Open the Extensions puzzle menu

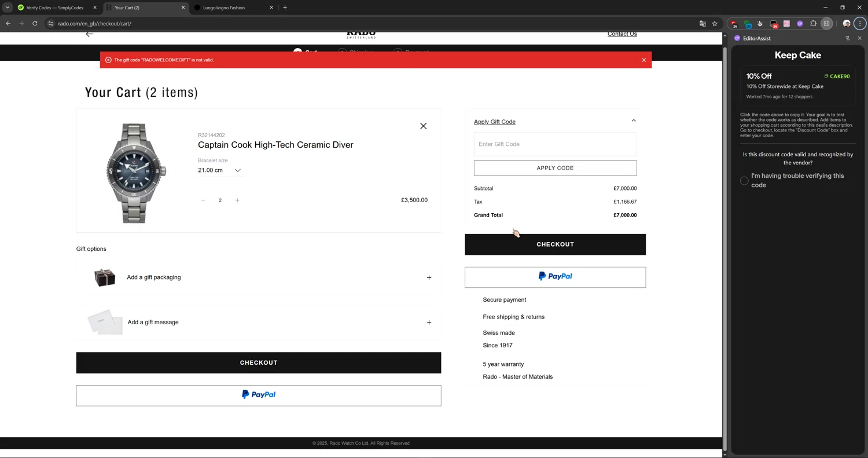(813, 24)
